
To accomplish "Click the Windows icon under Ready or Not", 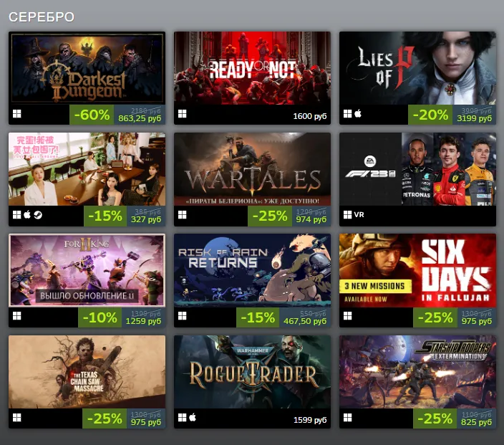I will [x=183, y=114].
